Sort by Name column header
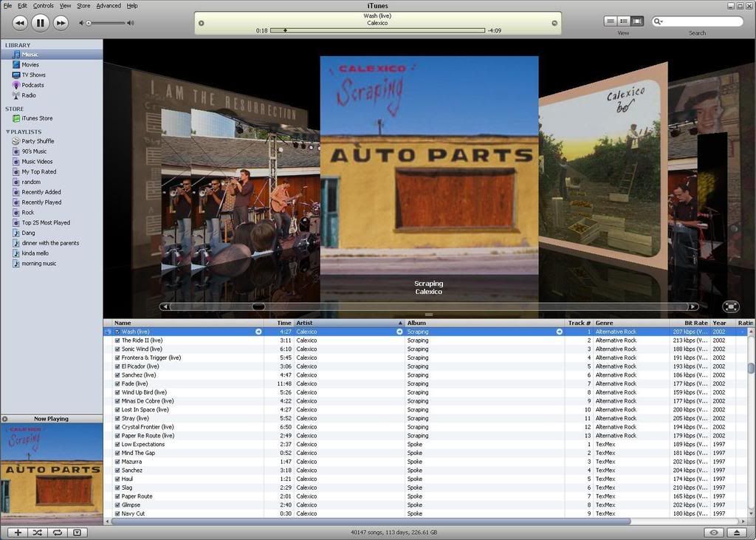Screen dimensions: 756x540 pos(188,323)
